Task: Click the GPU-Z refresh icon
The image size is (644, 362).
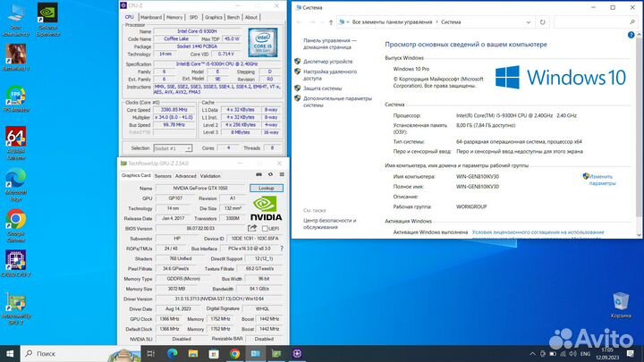Action: (270, 174)
